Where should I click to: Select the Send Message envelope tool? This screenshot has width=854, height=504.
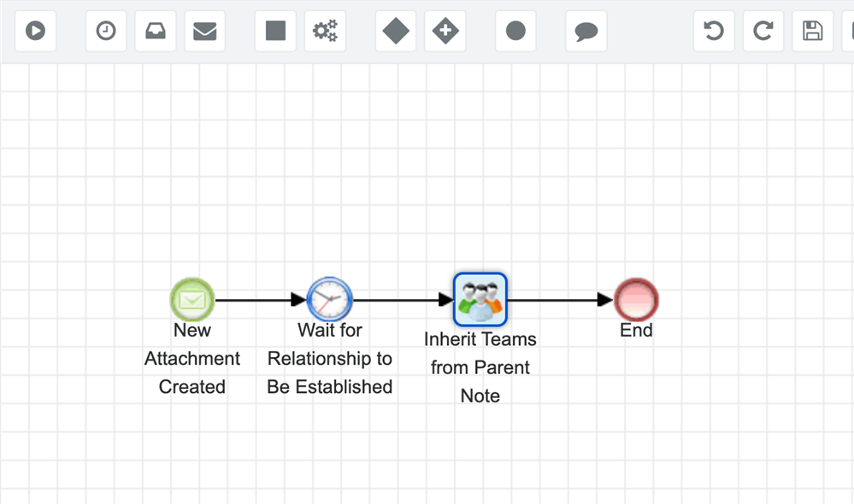tap(204, 32)
